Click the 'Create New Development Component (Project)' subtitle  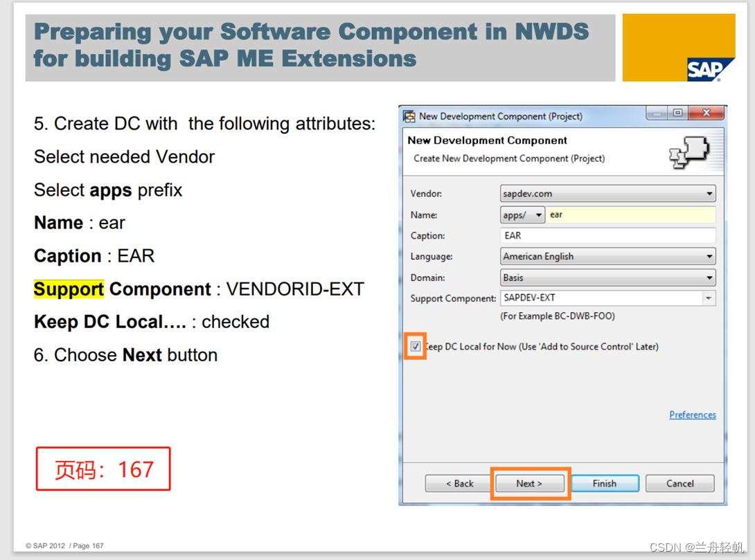[509, 159]
